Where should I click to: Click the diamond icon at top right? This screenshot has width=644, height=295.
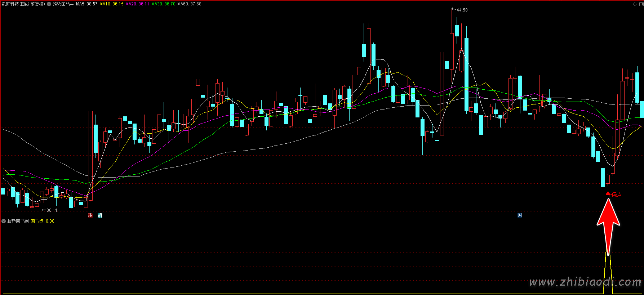tap(635, 4)
